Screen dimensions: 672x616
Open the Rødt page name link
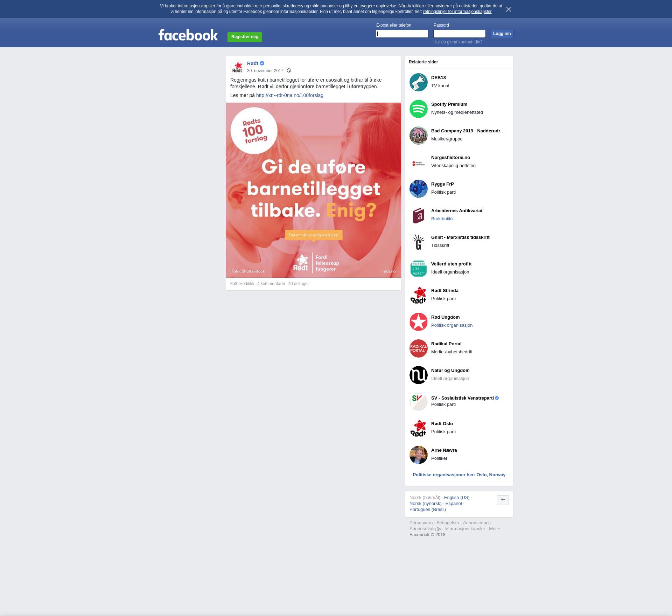click(253, 63)
